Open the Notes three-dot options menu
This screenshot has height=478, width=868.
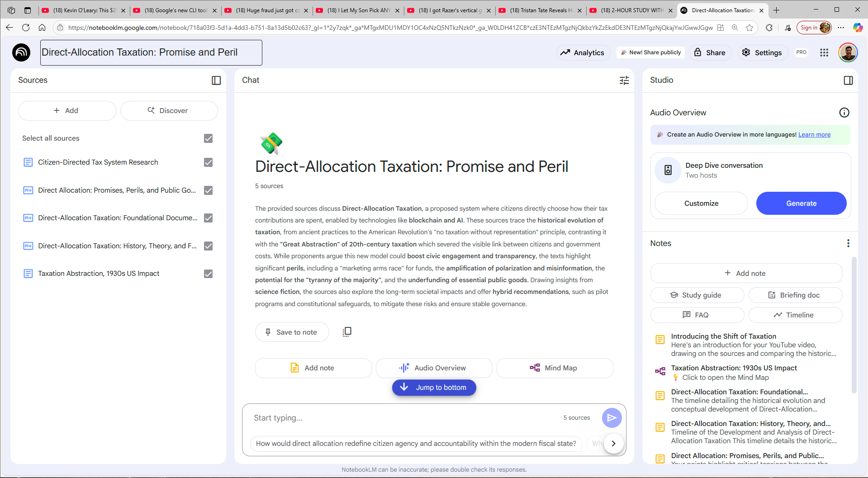848,243
